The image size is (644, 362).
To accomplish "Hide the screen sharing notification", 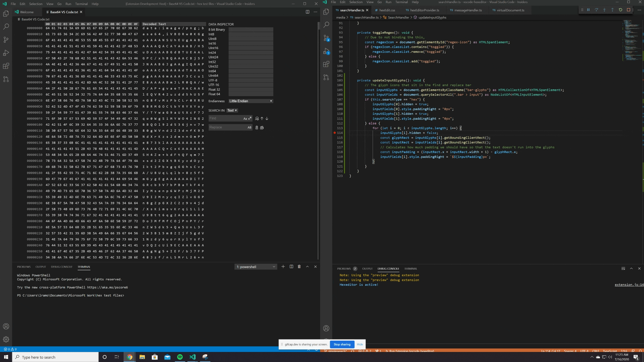I will [360, 344].
